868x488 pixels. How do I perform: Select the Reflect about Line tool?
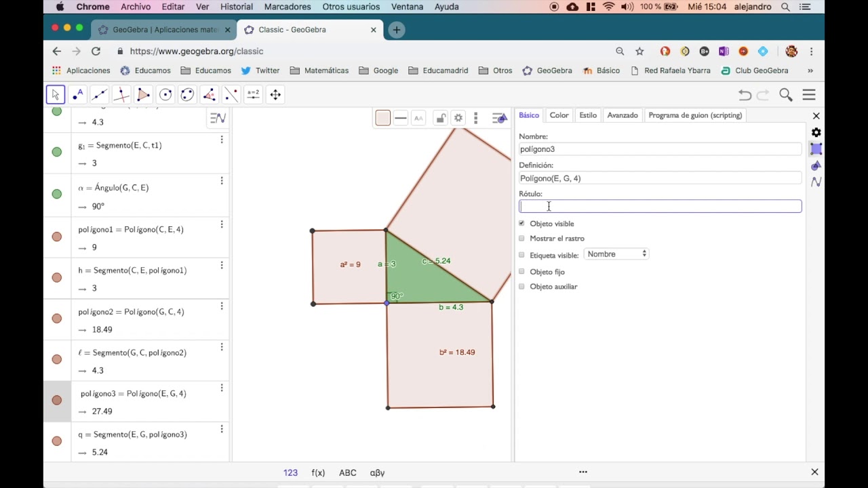231,95
